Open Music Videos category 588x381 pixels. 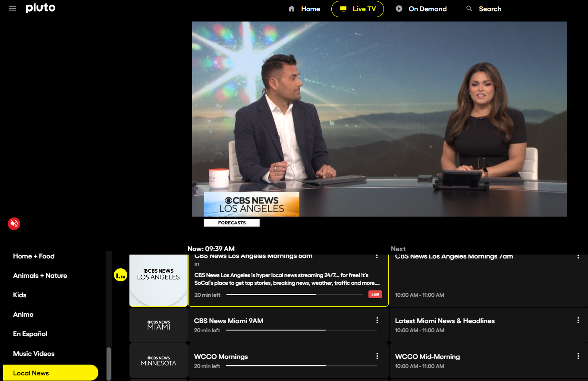point(34,354)
